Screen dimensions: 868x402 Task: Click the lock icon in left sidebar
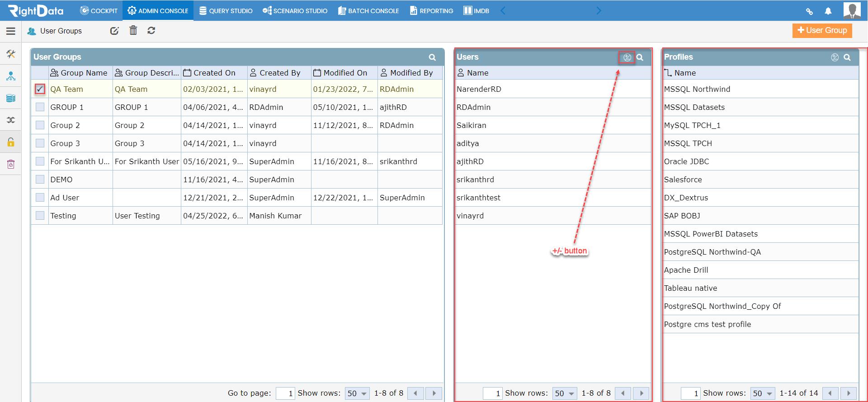tap(11, 142)
